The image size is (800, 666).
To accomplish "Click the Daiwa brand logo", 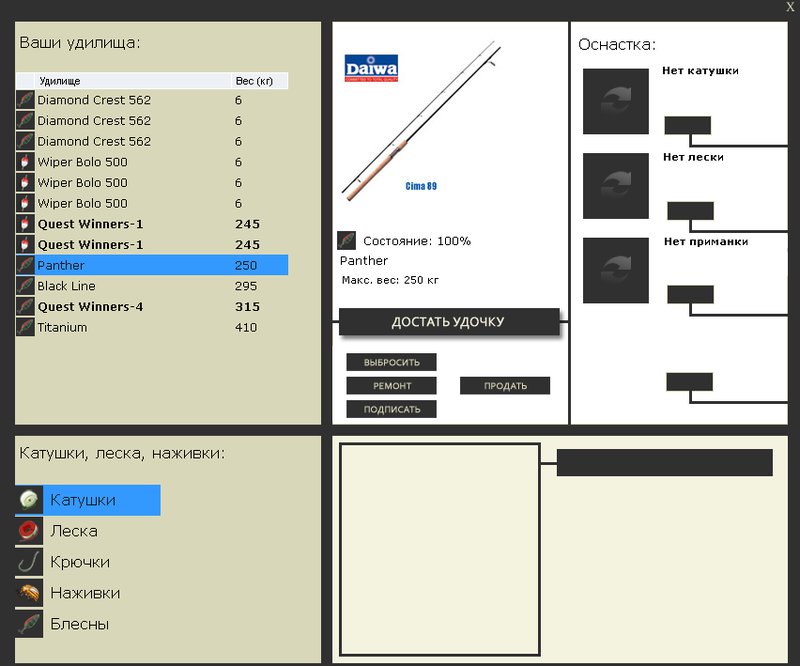I will [371, 68].
